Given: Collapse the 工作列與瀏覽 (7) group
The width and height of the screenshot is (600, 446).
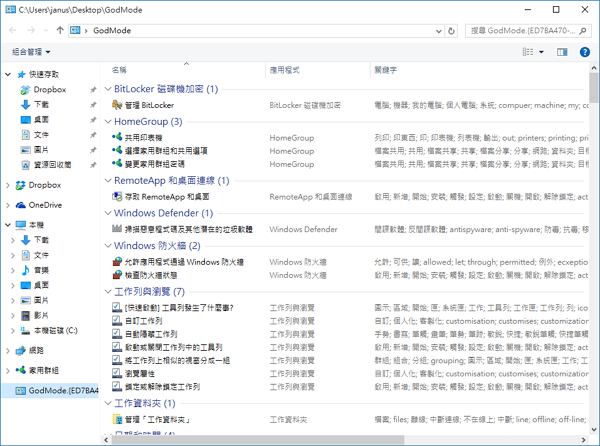Looking at the screenshot, I should (108, 291).
